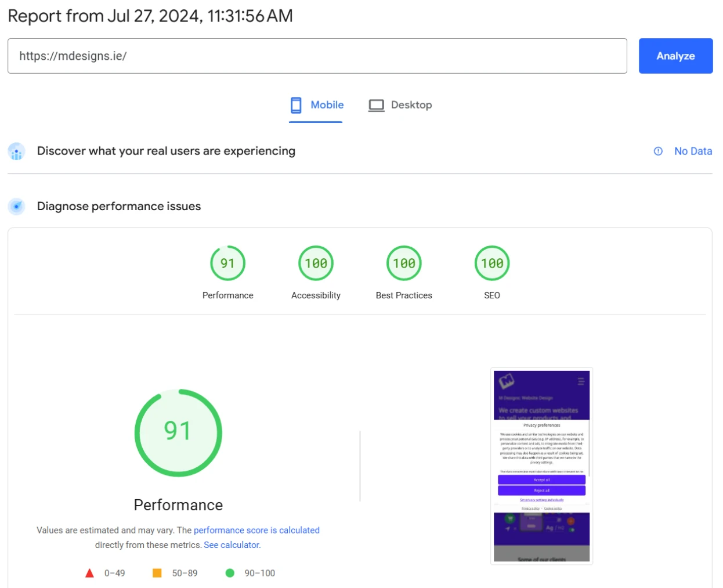Click the No Data link
The width and height of the screenshot is (723, 588).
pos(693,151)
